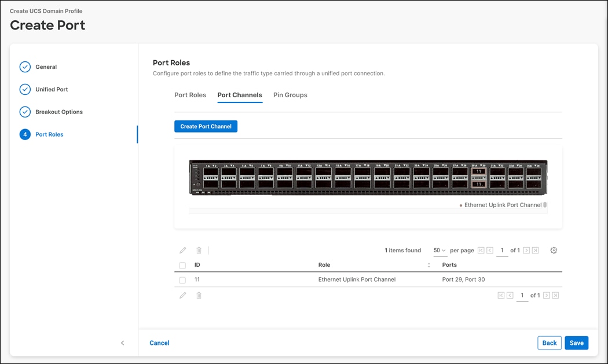Sort the Role column using its arrows
Viewport: 608px width, 364px height.
click(428, 264)
